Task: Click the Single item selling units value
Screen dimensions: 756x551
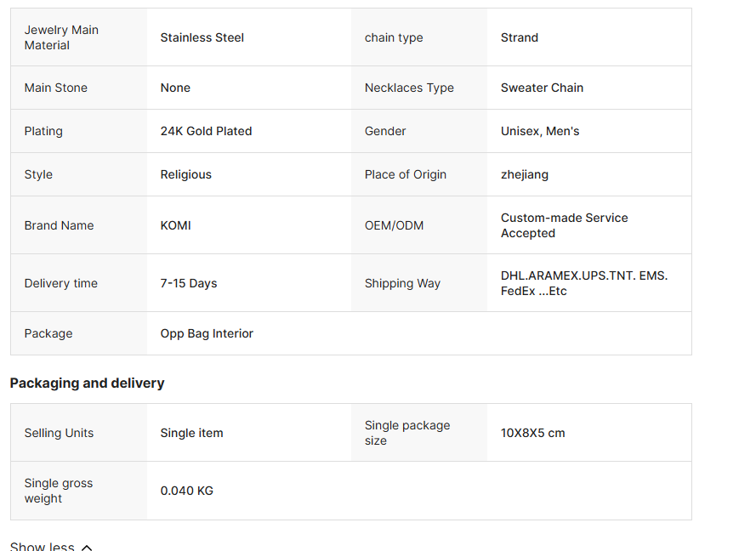Action: coord(191,433)
